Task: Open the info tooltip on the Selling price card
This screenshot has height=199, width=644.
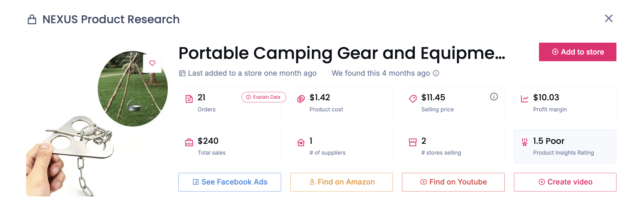Action: pos(494,97)
